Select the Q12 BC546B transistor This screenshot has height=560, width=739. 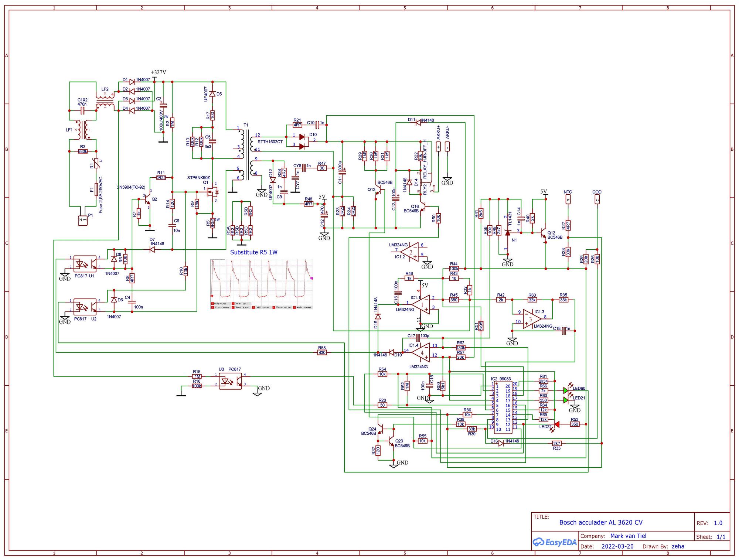tap(542, 232)
